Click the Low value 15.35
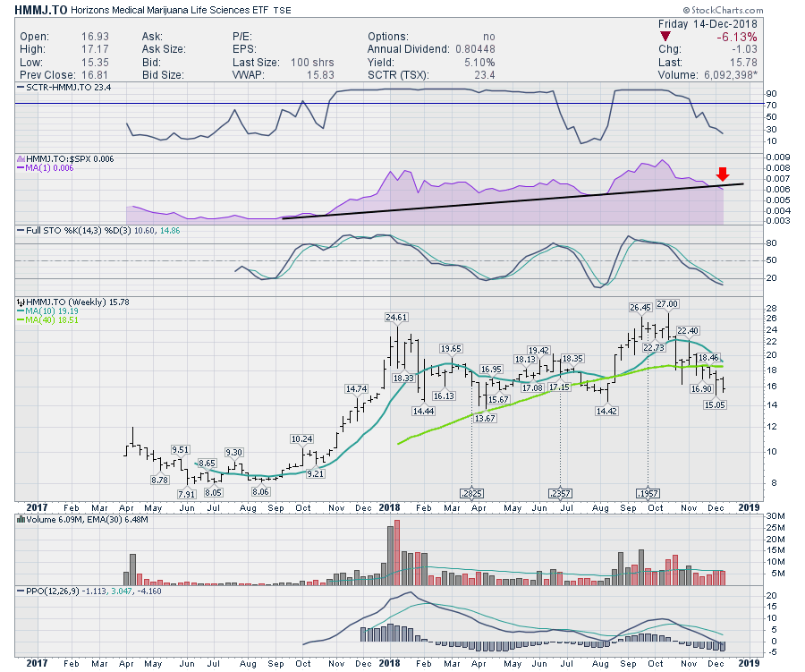This screenshot has width=805, height=672. pyautogui.click(x=95, y=63)
